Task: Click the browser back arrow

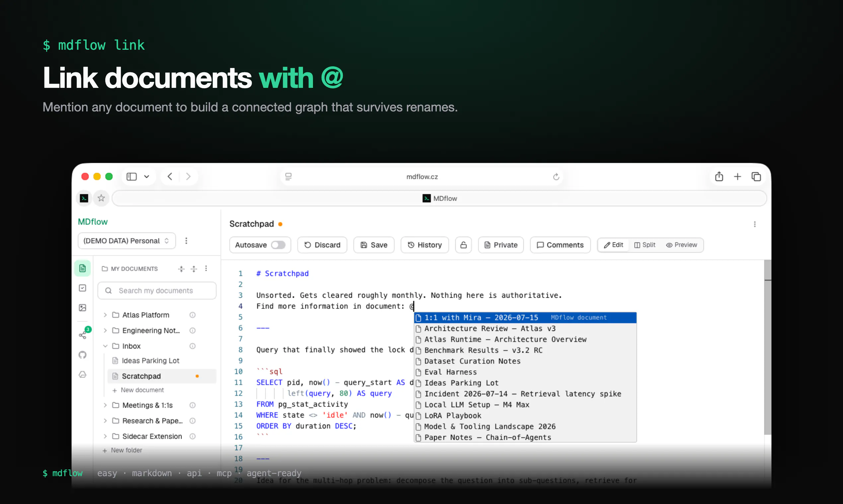Action: pyautogui.click(x=170, y=177)
